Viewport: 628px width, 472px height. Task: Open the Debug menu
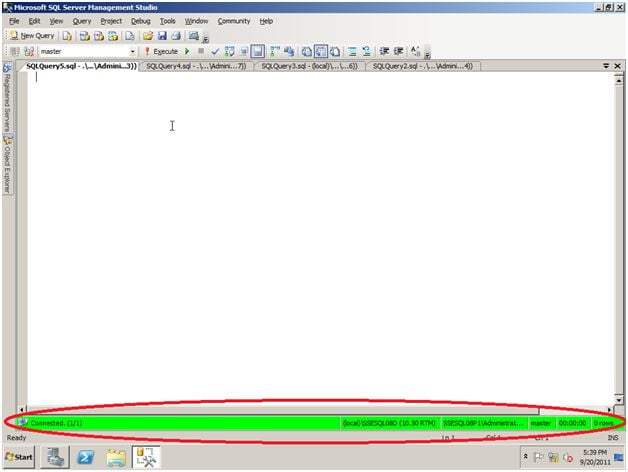click(x=141, y=21)
